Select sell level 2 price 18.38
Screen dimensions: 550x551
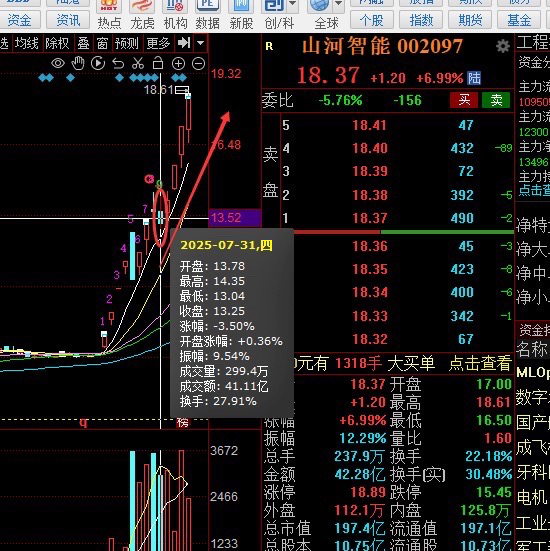370,195
